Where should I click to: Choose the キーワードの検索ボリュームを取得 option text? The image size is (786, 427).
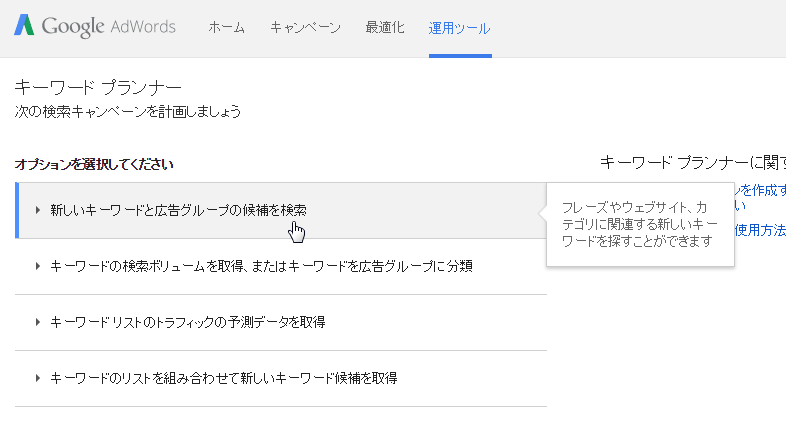[x=260, y=266]
